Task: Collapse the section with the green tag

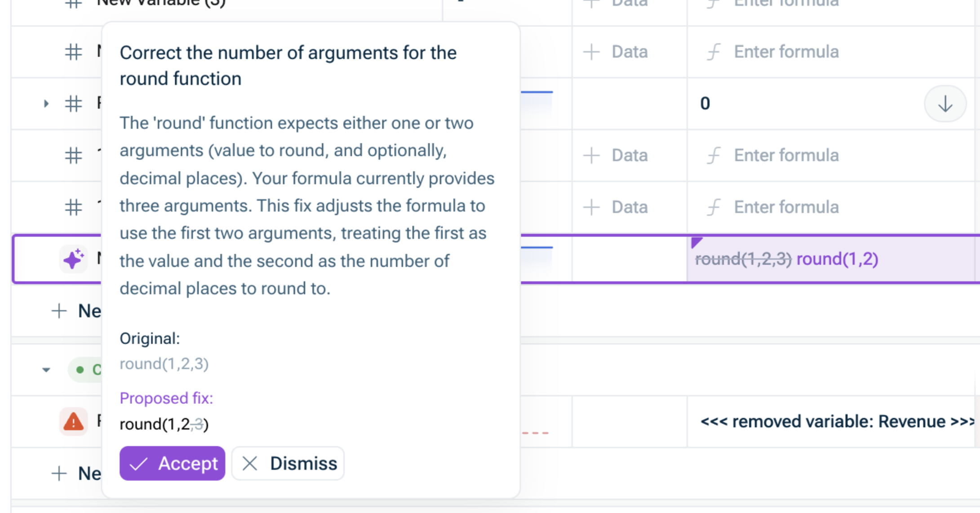Action: pyautogui.click(x=46, y=370)
